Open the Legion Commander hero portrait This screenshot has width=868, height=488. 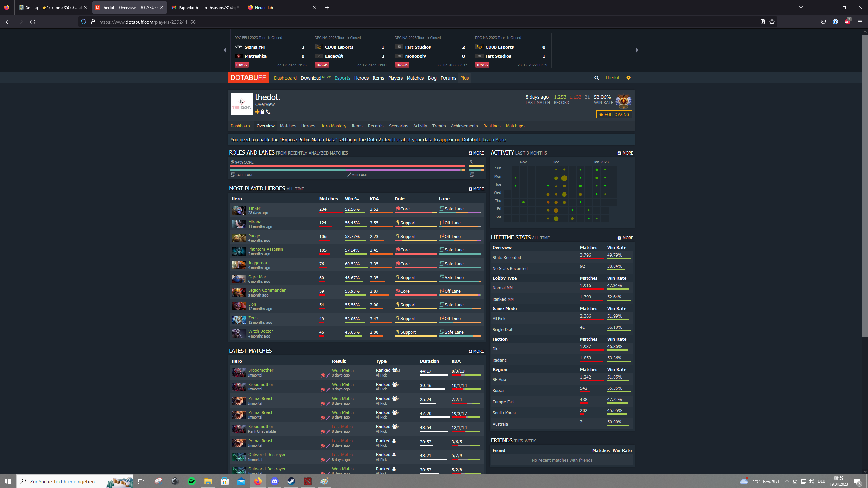coord(238,292)
